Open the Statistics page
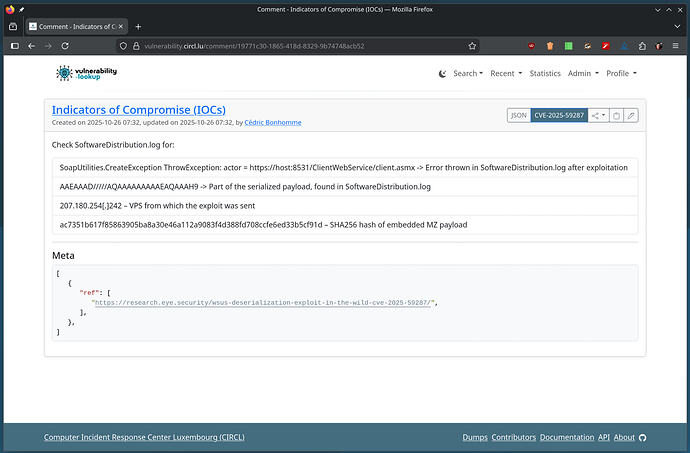690x453 pixels. click(544, 73)
